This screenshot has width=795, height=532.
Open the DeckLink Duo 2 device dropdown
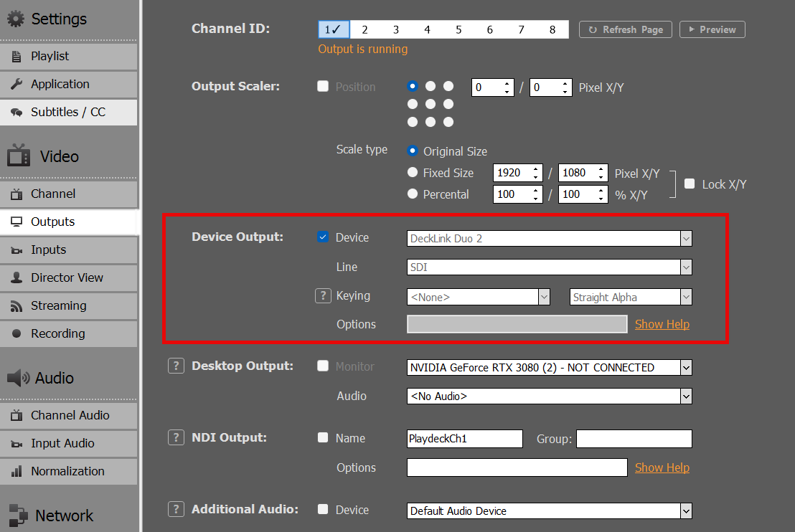coord(549,239)
